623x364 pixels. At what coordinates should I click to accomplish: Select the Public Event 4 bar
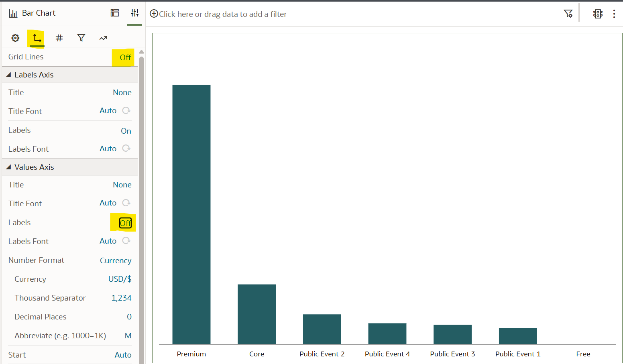(387, 333)
